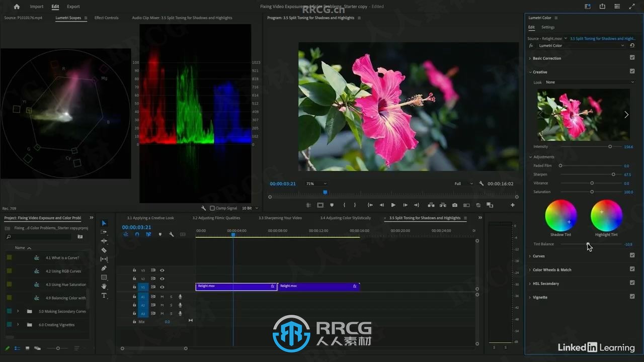Viewport: 644px width, 362px height.
Task: Add marker in Program monitor
Action: tap(332, 205)
